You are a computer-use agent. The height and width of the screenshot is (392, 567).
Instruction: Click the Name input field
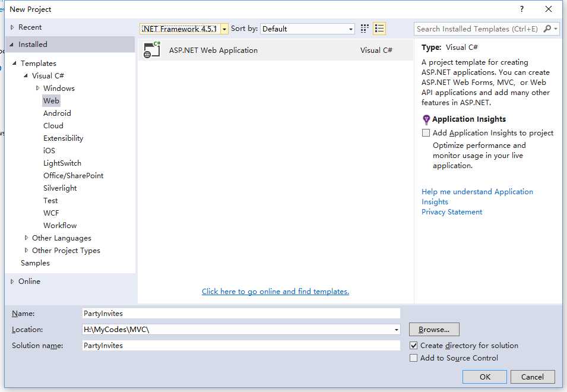click(x=241, y=314)
